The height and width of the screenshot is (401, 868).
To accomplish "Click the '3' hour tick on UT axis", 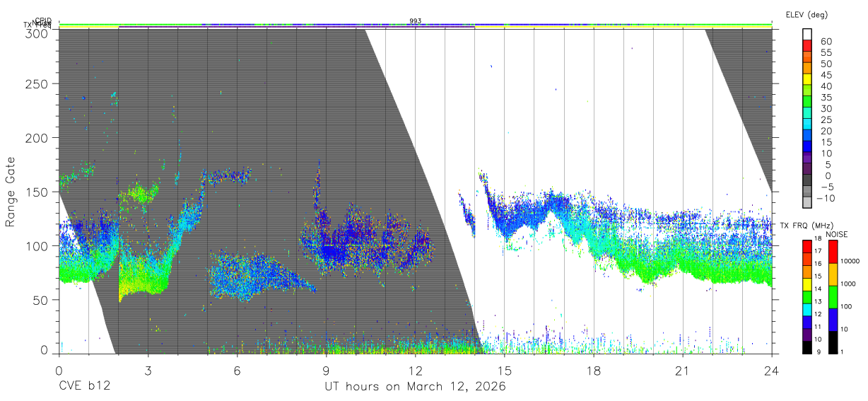I will (147, 371).
